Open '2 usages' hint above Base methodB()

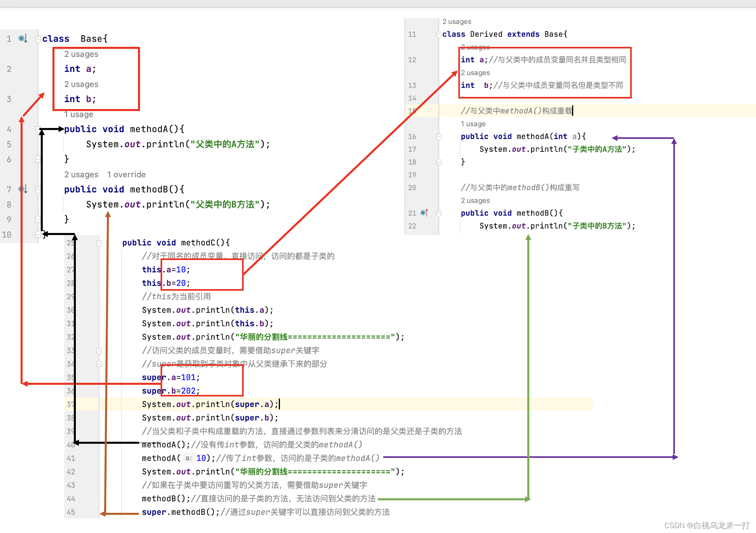[81, 174]
